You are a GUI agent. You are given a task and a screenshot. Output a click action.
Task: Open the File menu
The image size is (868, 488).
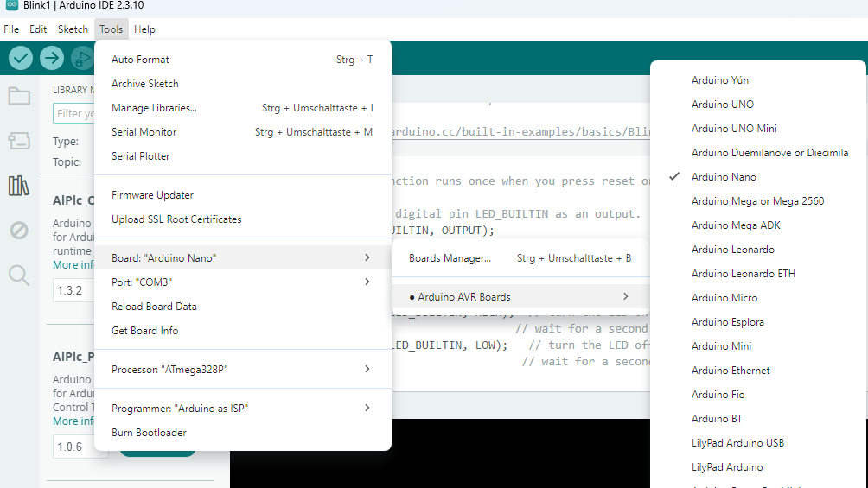point(11,29)
